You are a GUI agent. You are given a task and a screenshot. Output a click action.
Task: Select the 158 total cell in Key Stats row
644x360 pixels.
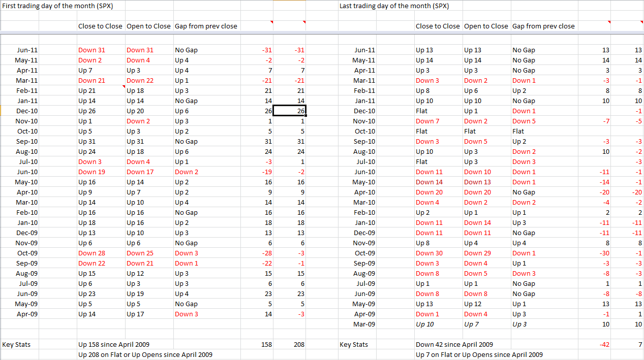click(266, 345)
